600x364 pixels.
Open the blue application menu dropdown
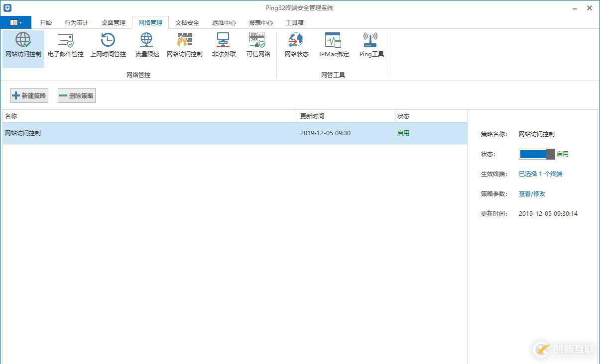16,22
